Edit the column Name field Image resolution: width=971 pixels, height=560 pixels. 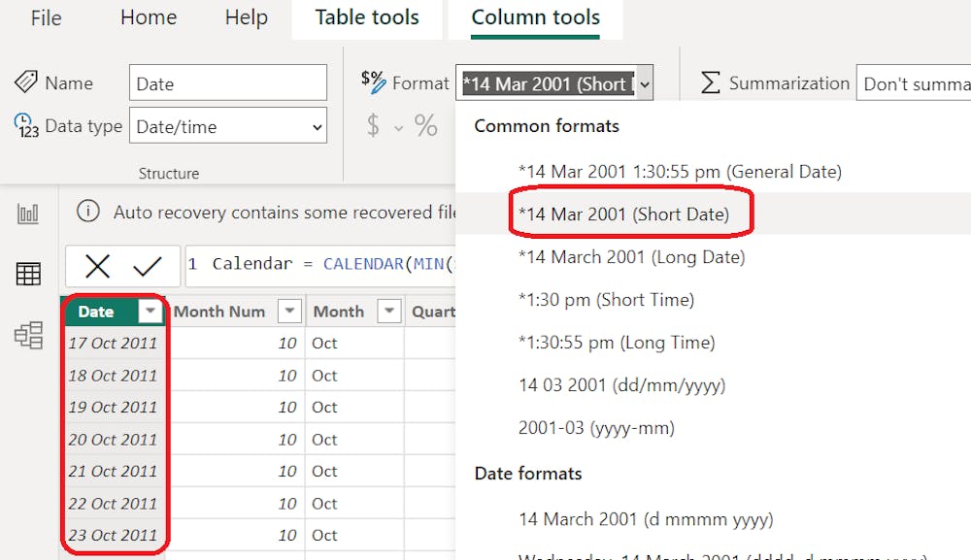click(228, 83)
